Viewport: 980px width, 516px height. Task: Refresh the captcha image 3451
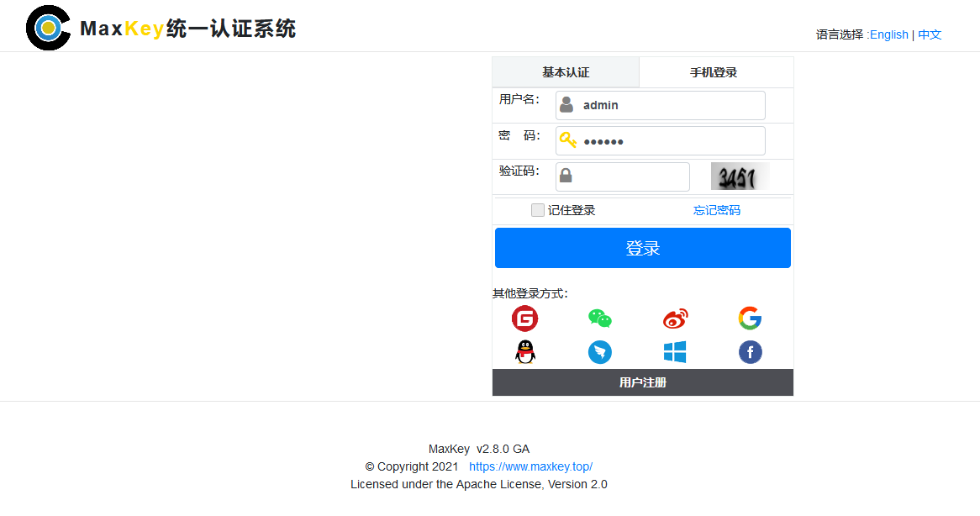click(740, 176)
